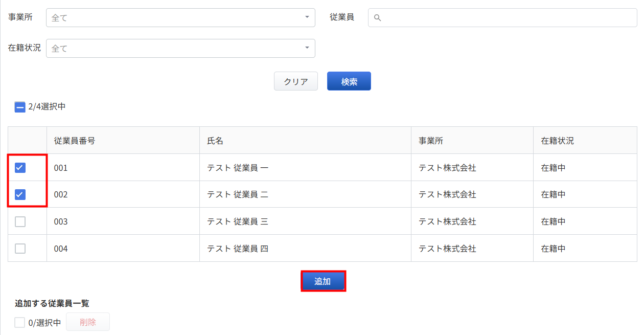The width and height of the screenshot is (644, 335).
Task: Click the 事業所 column header in table
Action: click(430, 141)
